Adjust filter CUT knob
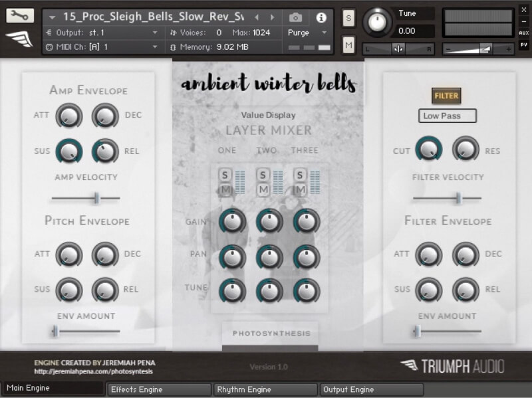The width and height of the screenshot is (532, 398). click(429, 149)
